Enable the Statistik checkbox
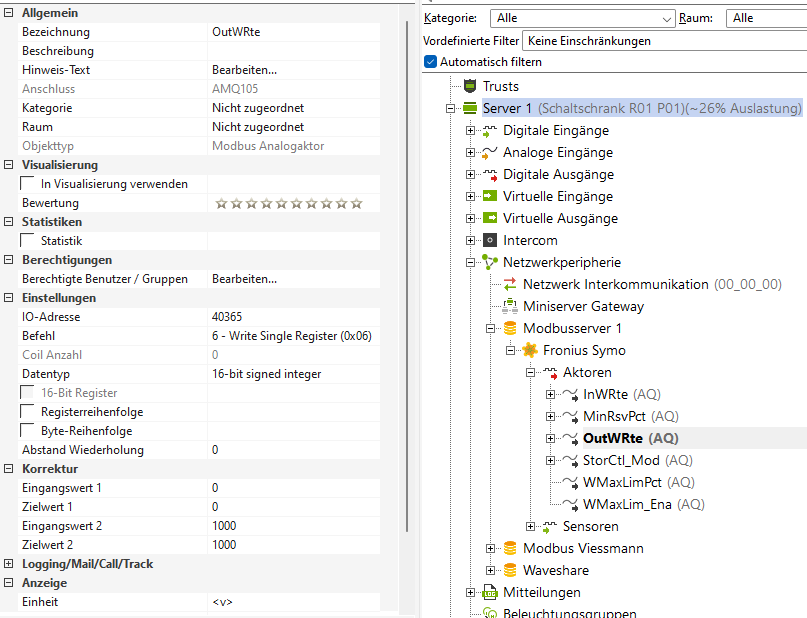 (x=27, y=241)
